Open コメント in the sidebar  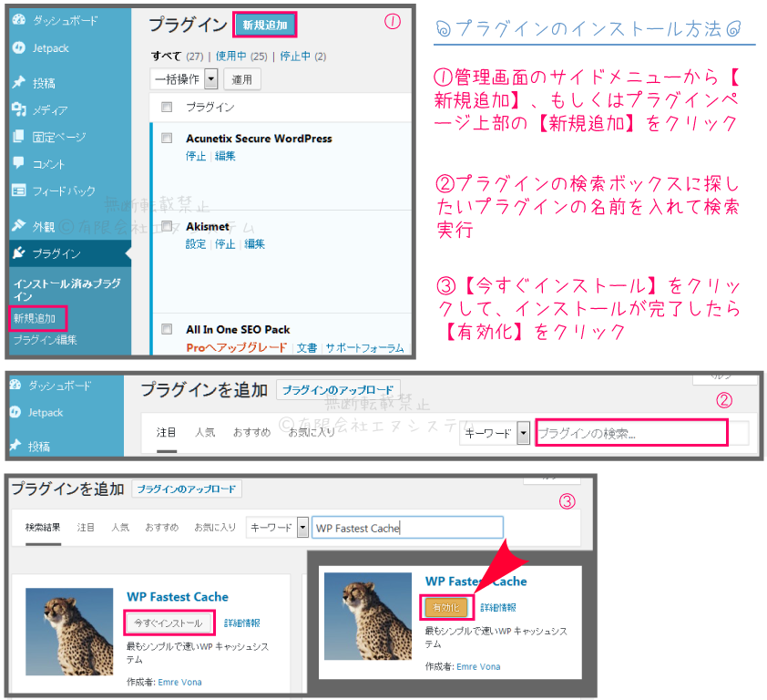click(48, 163)
